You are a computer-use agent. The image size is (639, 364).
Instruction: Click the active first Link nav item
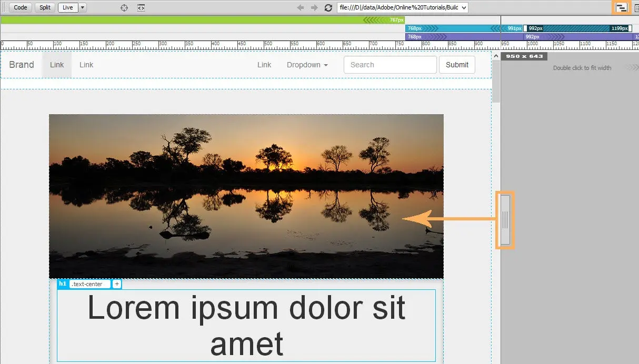click(57, 65)
